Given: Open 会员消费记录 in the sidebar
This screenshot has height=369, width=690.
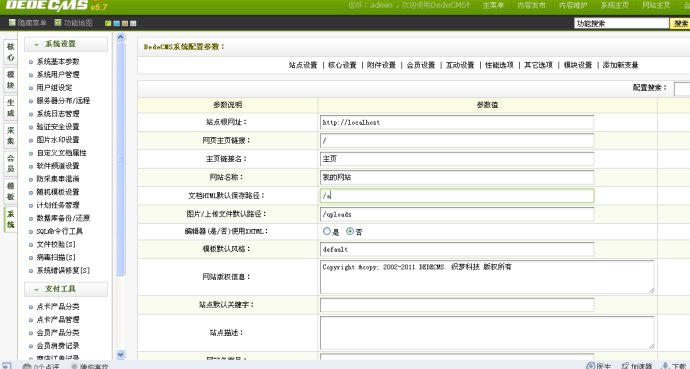Looking at the screenshot, I should tap(58, 346).
